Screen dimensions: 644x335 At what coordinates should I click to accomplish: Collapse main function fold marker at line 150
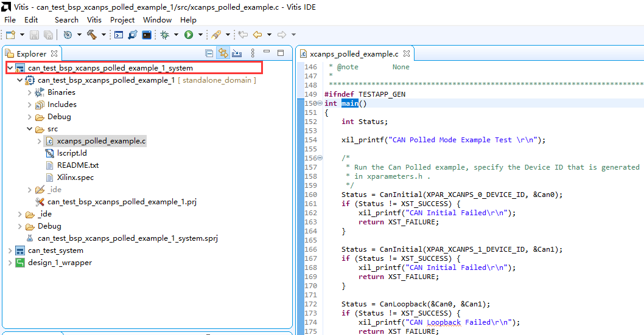pyautogui.click(x=320, y=103)
